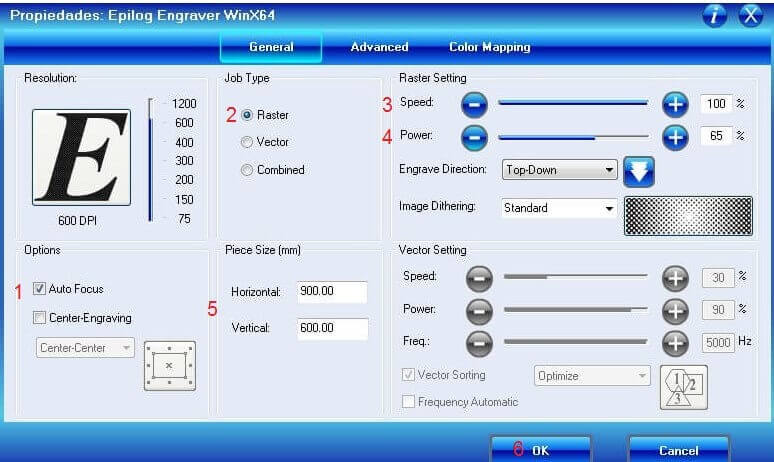Click the Vertical piece size field
Viewport: 774px width, 462px height.
332,328
